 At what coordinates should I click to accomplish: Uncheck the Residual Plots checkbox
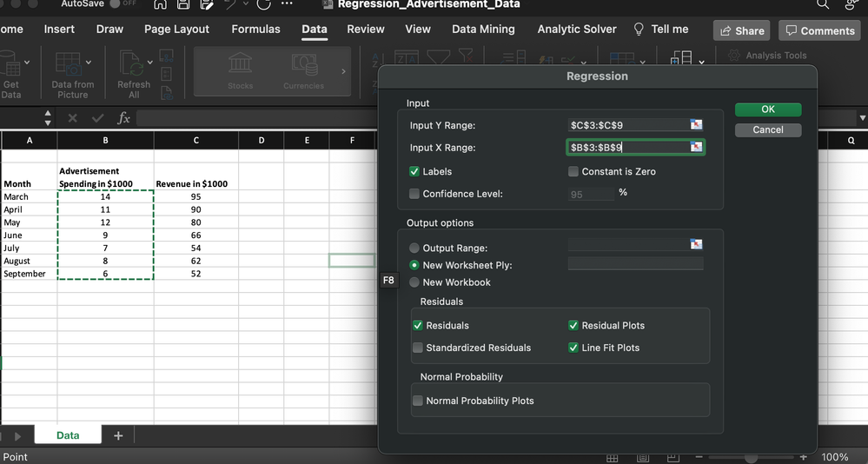573,326
